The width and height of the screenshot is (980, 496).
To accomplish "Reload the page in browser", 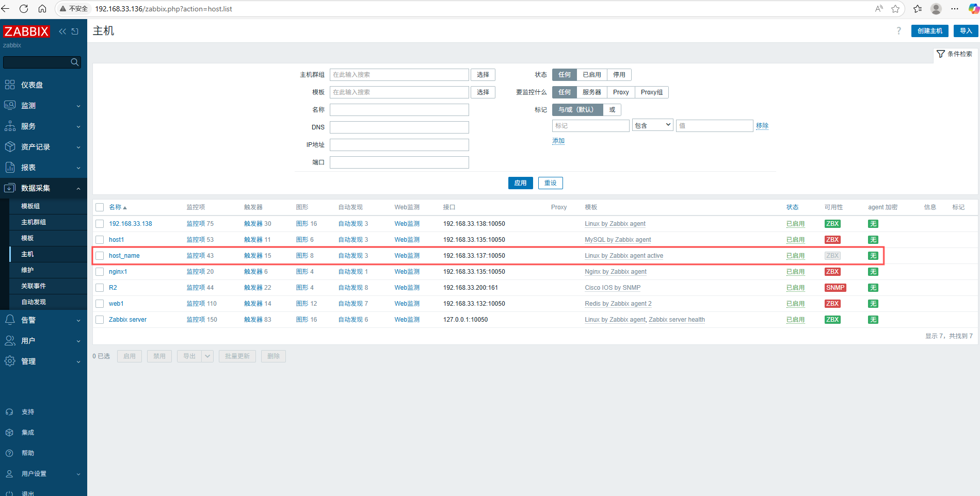I will (24, 9).
